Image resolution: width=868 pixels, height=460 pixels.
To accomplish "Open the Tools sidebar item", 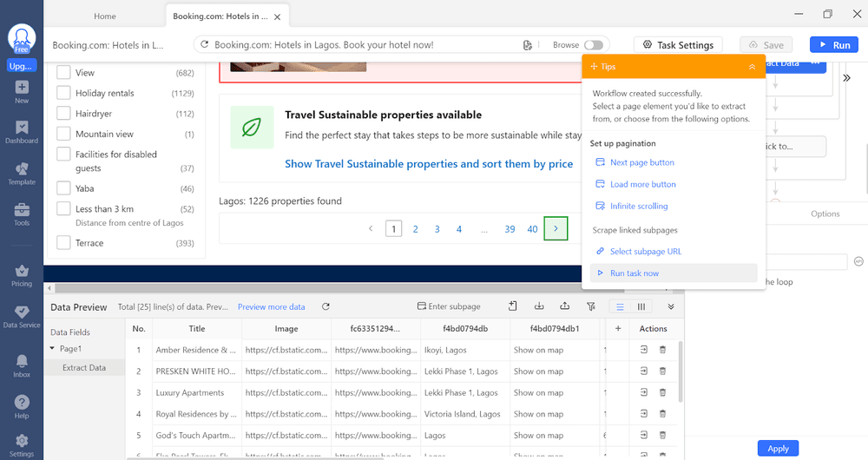I will (22, 214).
